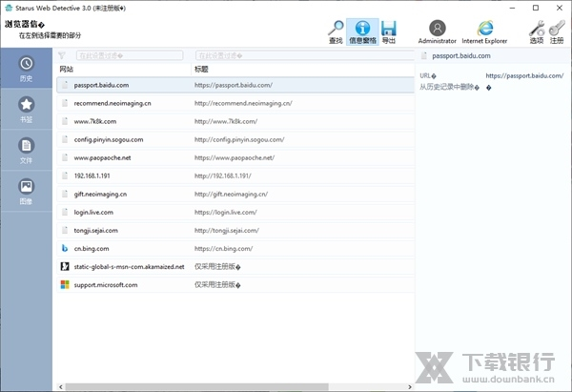Click the 导出 save/export floppy icon
This screenshot has height=392, width=572.
point(389,31)
